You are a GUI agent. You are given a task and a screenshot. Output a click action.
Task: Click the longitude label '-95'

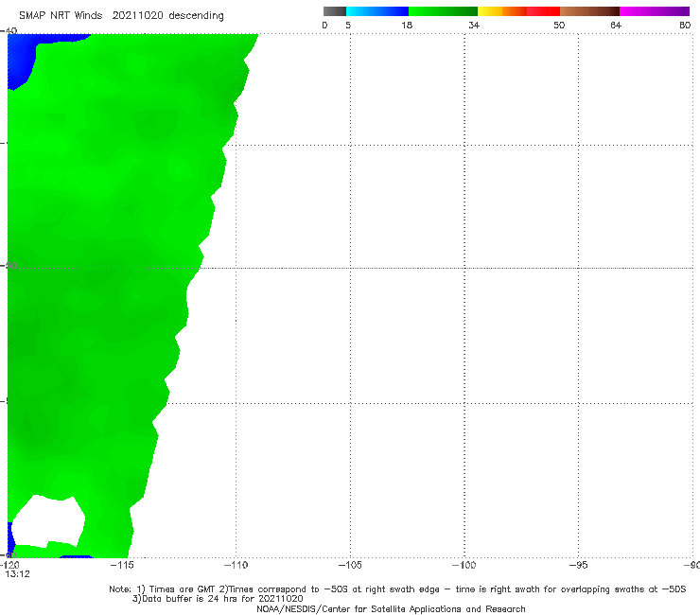click(x=578, y=565)
